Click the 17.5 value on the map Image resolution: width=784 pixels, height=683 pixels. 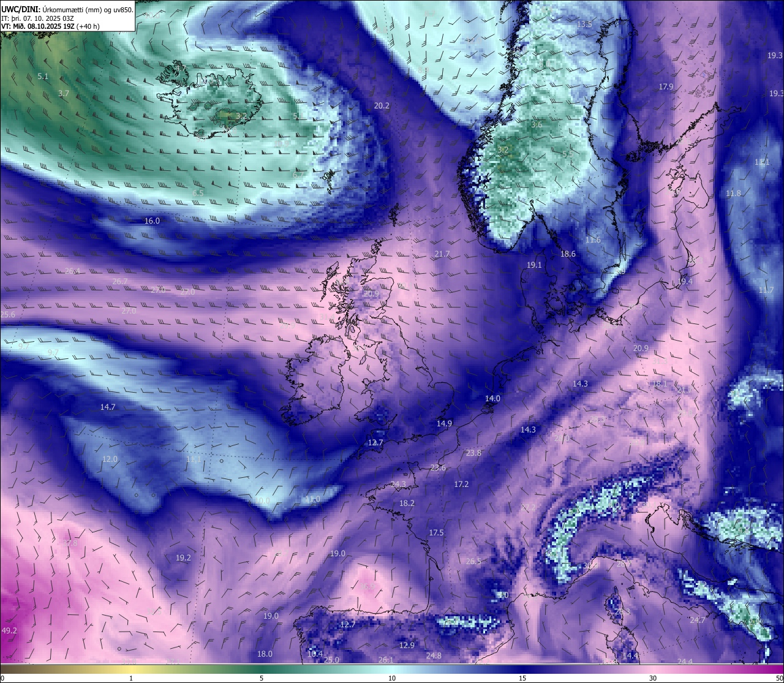tap(436, 532)
